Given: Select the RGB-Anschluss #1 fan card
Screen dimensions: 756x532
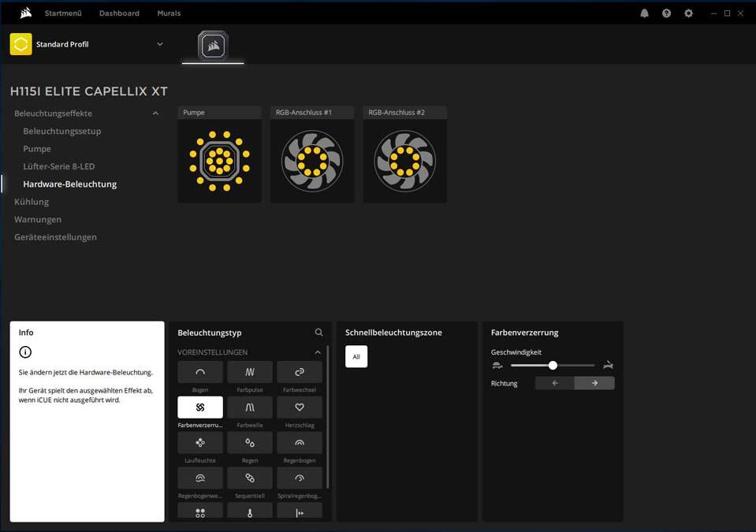Looking at the screenshot, I should [x=312, y=154].
